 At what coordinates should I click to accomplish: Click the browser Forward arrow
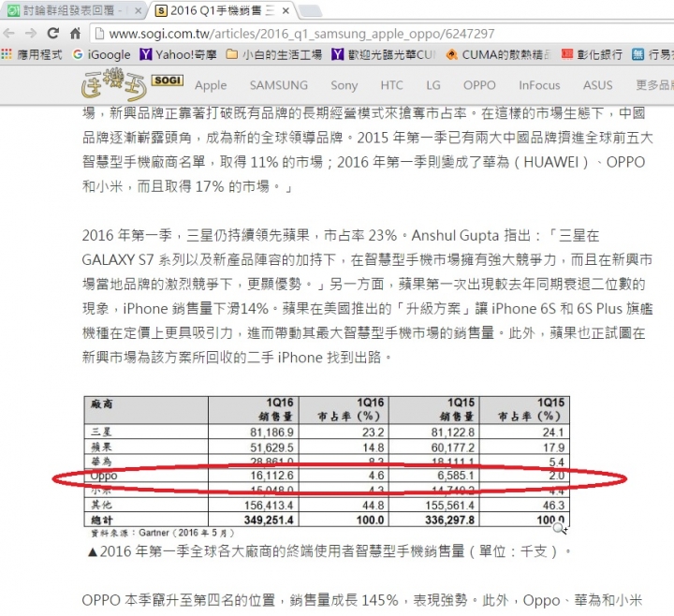click(31, 33)
